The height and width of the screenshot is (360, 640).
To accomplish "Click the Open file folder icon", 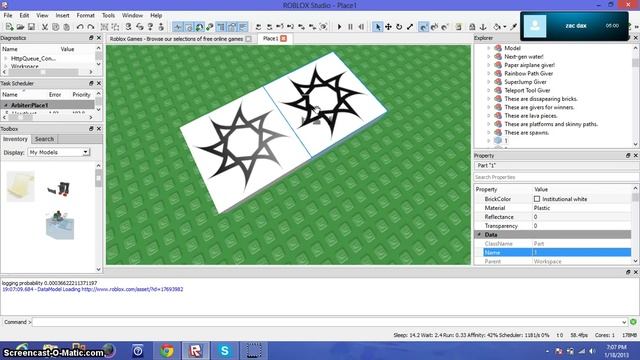I will (20, 27).
